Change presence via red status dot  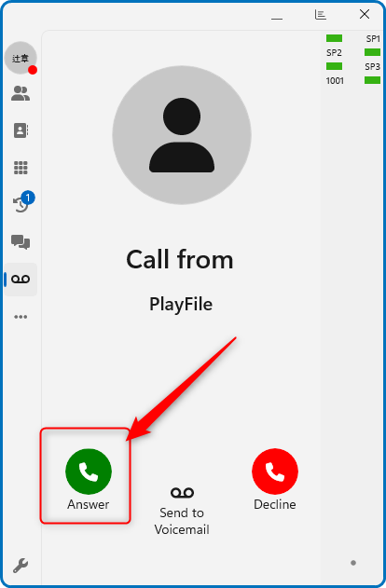tap(33, 70)
